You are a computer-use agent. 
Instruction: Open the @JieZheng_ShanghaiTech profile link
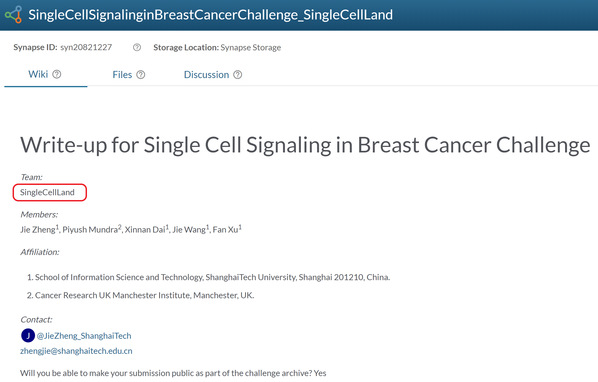[x=84, y=336]
